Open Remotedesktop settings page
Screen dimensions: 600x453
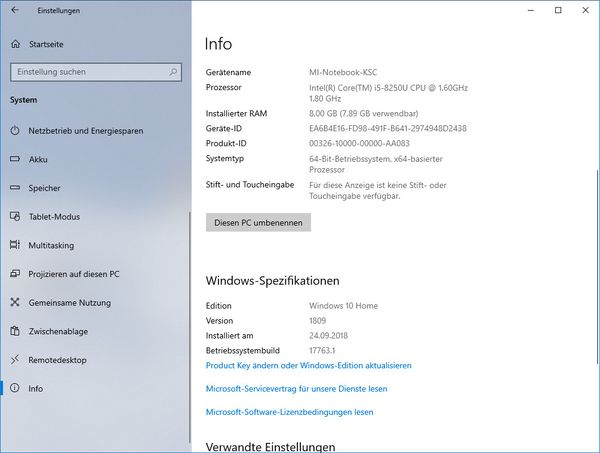tap(95, 360)
